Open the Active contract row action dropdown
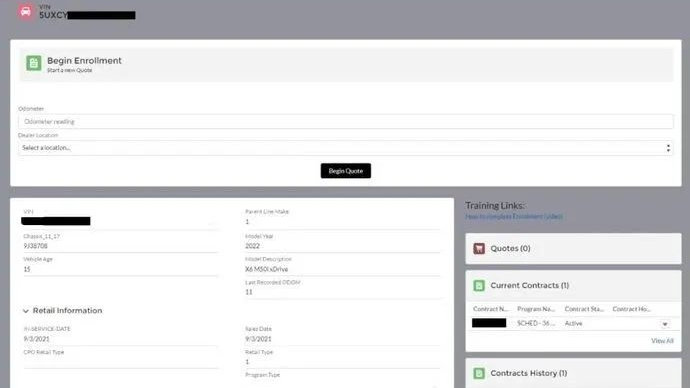This screenshot has height=388, width=690. click(x=665, y=324)
